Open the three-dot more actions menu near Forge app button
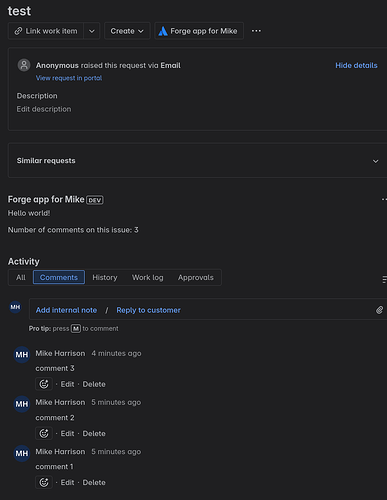 coord(256,31)
